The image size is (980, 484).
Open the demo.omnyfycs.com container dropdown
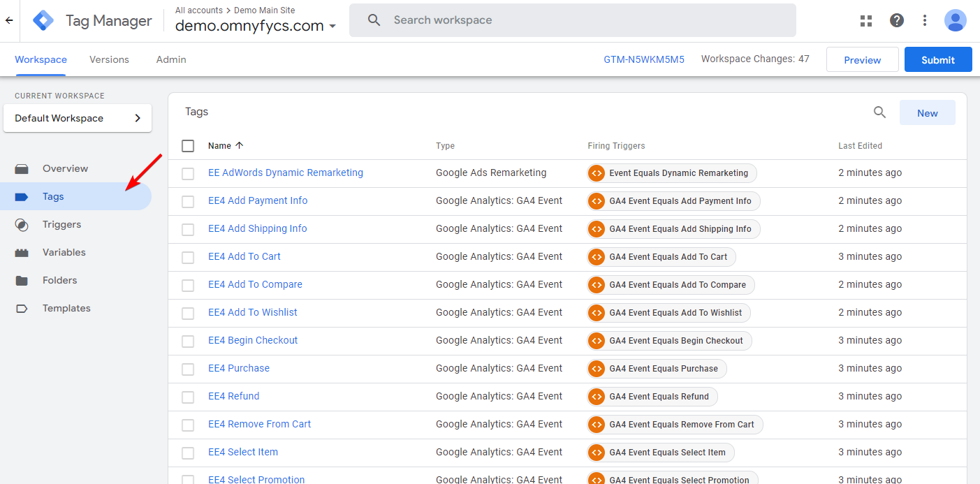(256, 26)
